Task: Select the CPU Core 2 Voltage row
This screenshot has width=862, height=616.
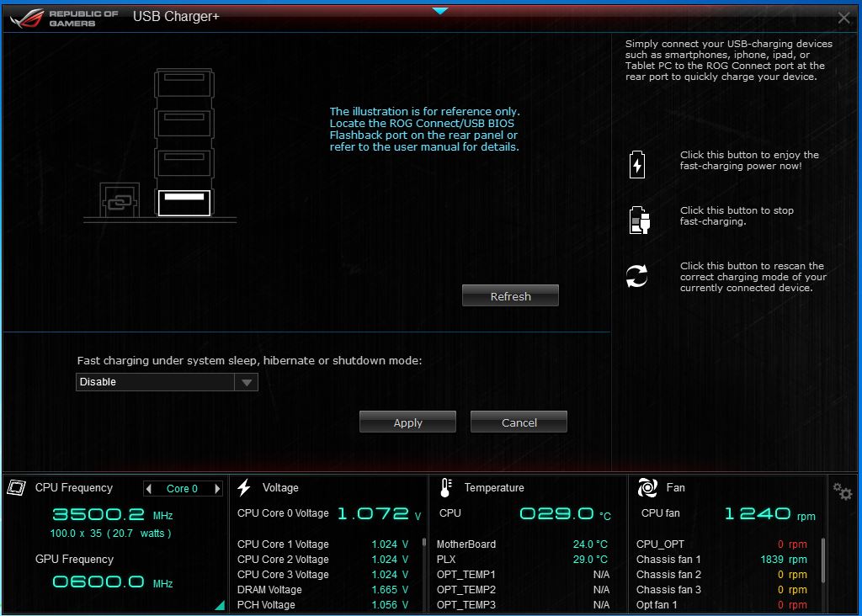Action: [322, 560]
